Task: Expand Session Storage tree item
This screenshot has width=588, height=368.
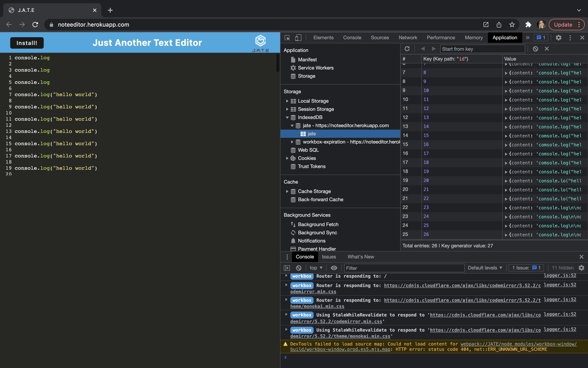Action: click(287, 109)
